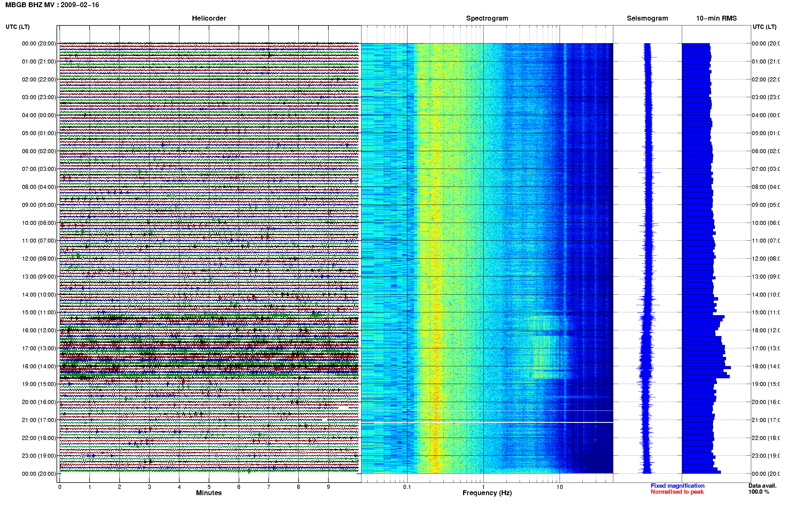Image resolution: width=812 pixels, height=508 pixels.
Task: Select the left 07:00 (03:00) time label
Action: 39,169
